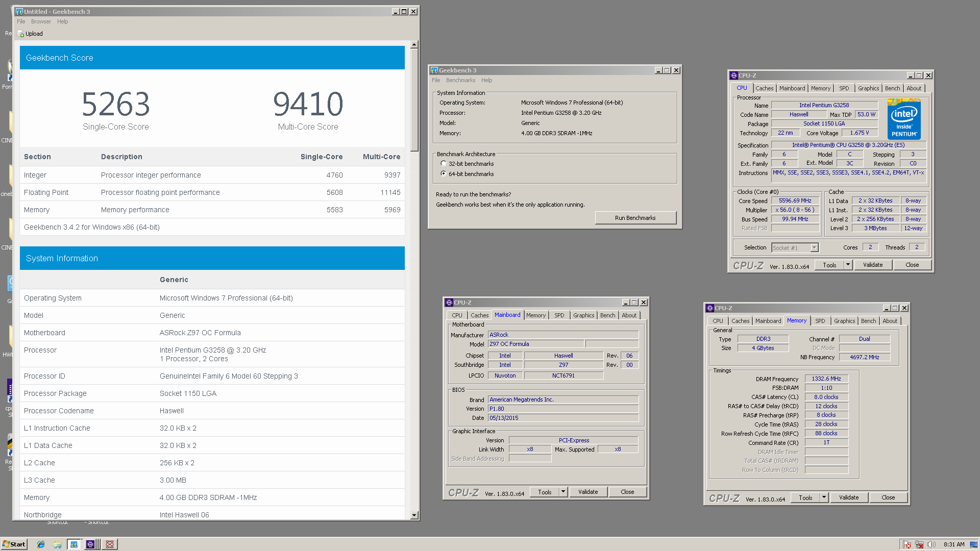Select 32-bit benchmarks radio button
The image size is (980, 551).
coord(443,164)
